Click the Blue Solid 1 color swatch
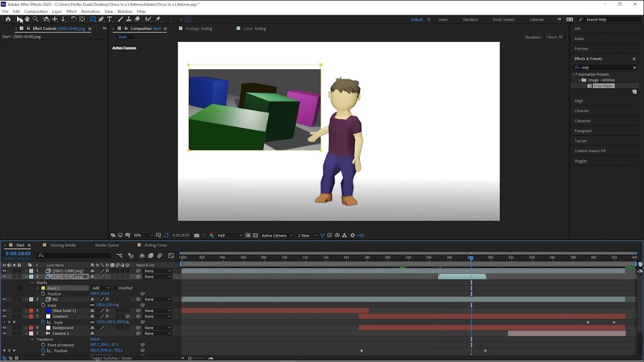The height and width of the screenshot is (362, 644). 48,311
